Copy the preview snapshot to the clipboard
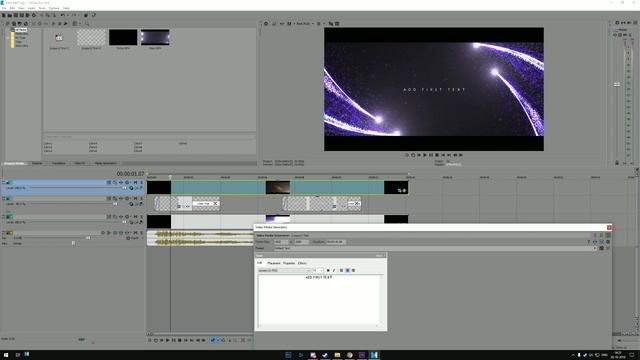The height and width of the screenshot is (360, 640). pos(331,24)
